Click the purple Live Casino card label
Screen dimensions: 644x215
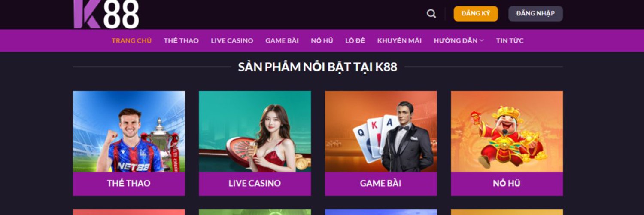click(255, 184)
